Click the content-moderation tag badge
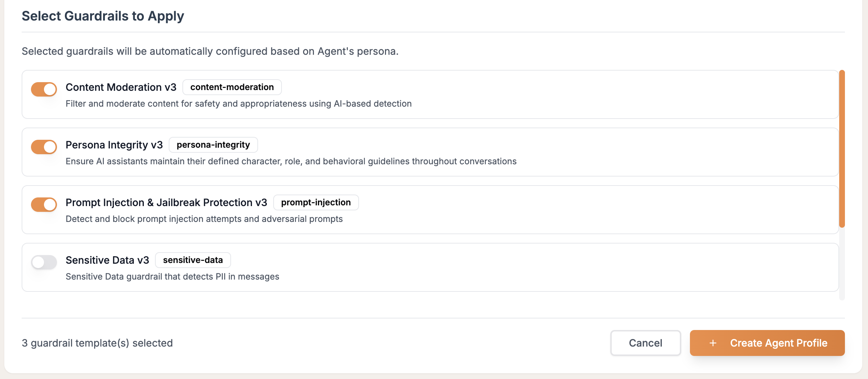The height and width of the screenshot is (379, 868). pos(232,87)
